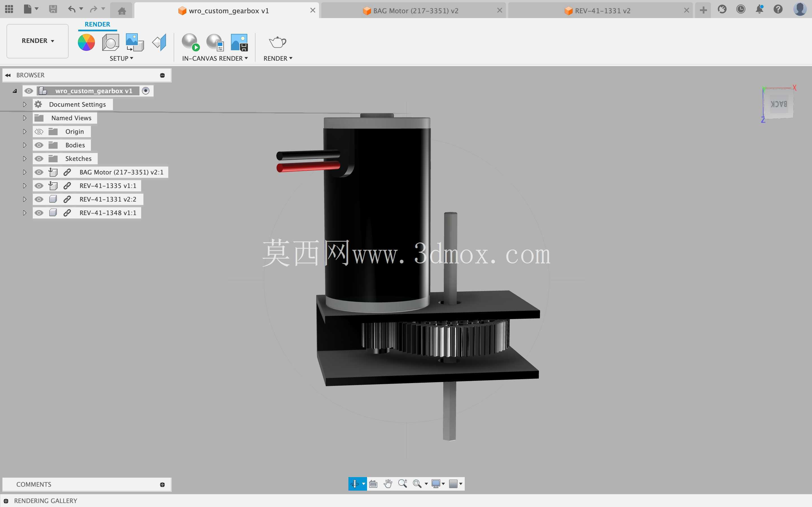Select the RENDER ribbon tab

tap(97, 24)
